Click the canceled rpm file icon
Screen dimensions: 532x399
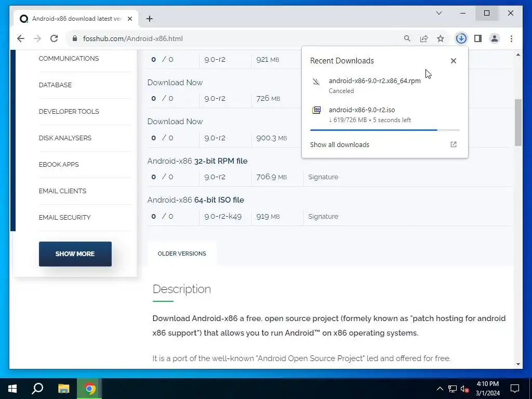[316, 82]
